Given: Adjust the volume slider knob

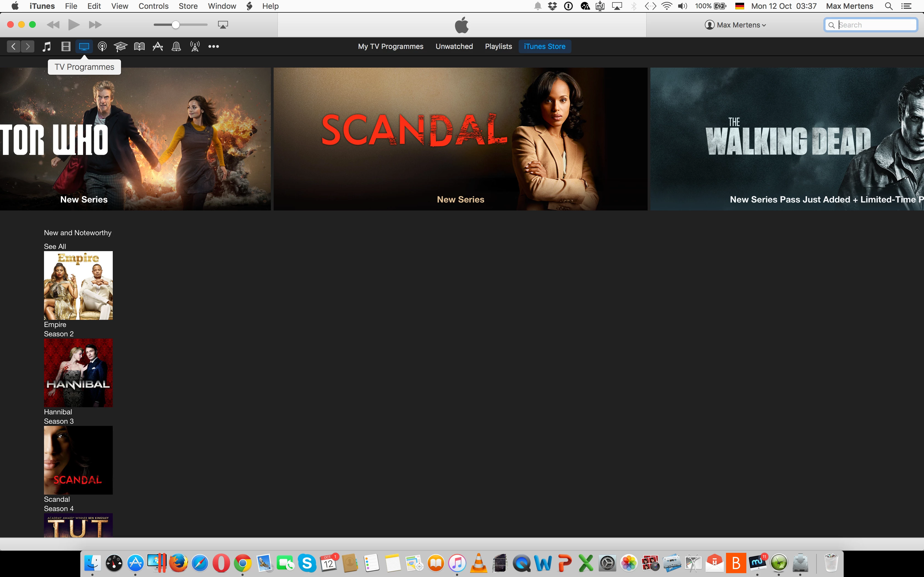Looking at the screenshot, I should 176,25.
